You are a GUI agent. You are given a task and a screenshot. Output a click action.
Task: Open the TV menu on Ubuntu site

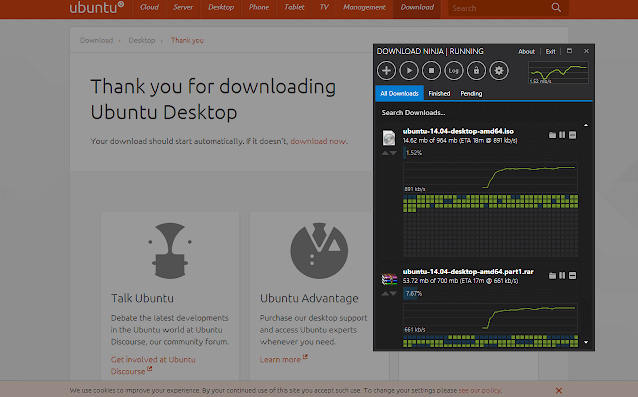[x=324, y=7]
